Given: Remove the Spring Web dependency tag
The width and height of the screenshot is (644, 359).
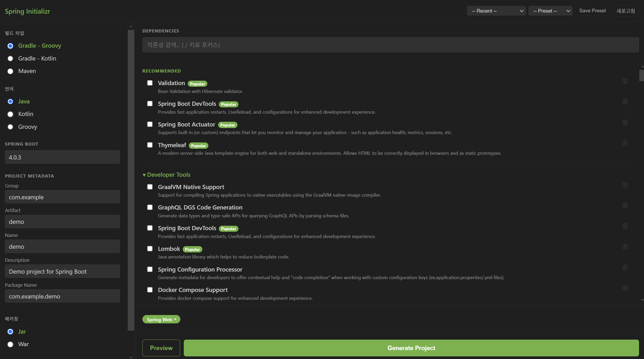Looking at the screenshot, I should pyautogui.click(x=175, y=319).
